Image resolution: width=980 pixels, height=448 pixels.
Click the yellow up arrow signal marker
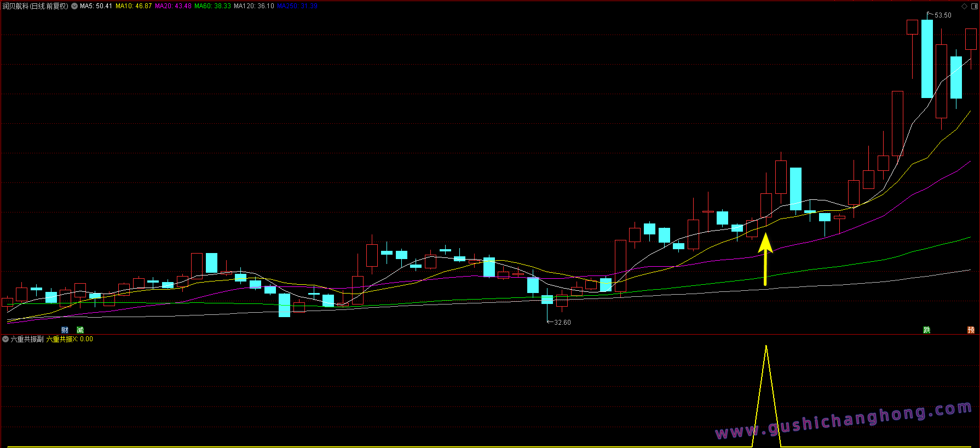(765, 259)
